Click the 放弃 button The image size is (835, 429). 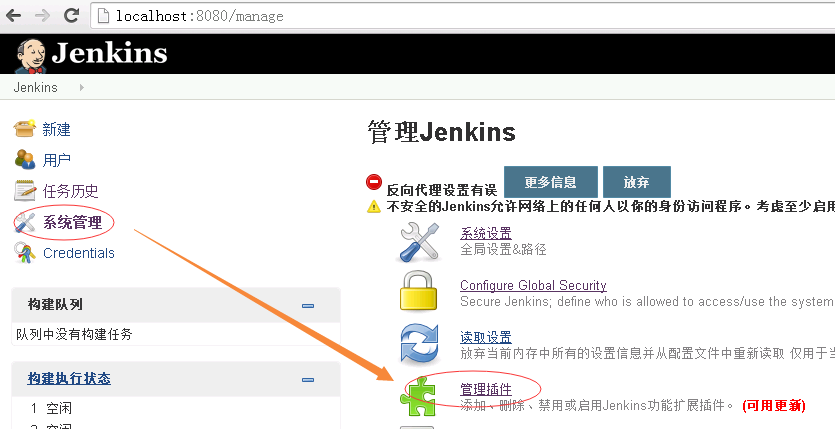[636, 182]
